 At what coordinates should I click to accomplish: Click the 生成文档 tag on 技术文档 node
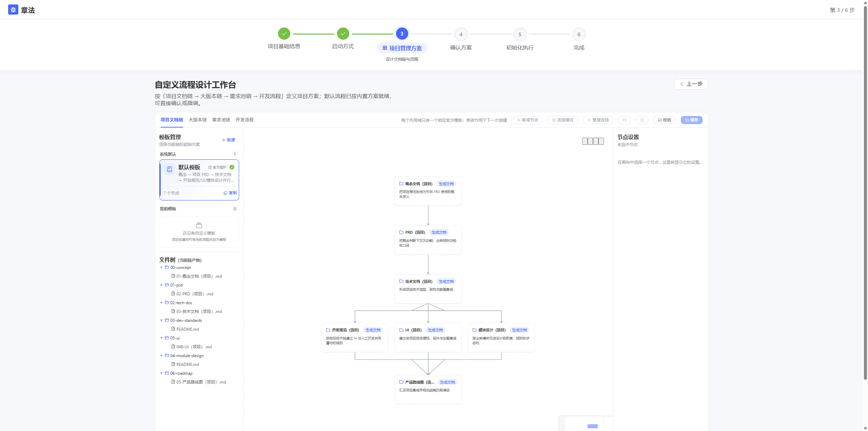pyautogui.click(x=446, y=281)
